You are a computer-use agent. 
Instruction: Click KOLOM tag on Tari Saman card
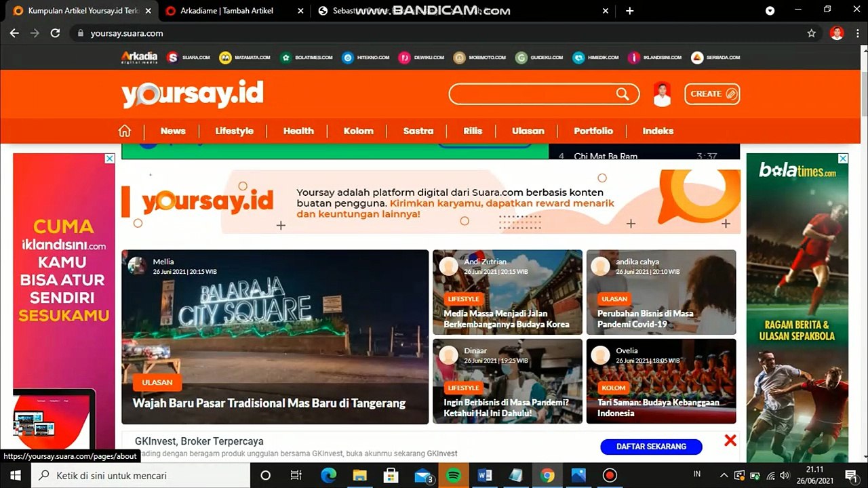click(x=614, y=388)
